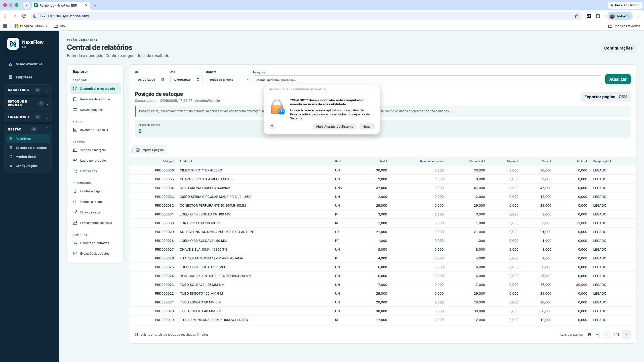Open Reservas de estoque report

[x=95, y=99]
